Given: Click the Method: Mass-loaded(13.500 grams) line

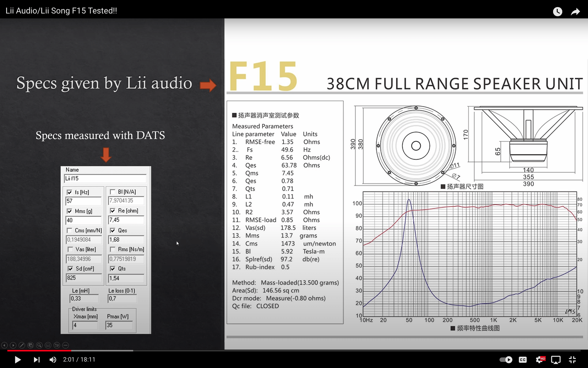Looking at the screenshot, I should pyautogui.click(x=285, y=282).
